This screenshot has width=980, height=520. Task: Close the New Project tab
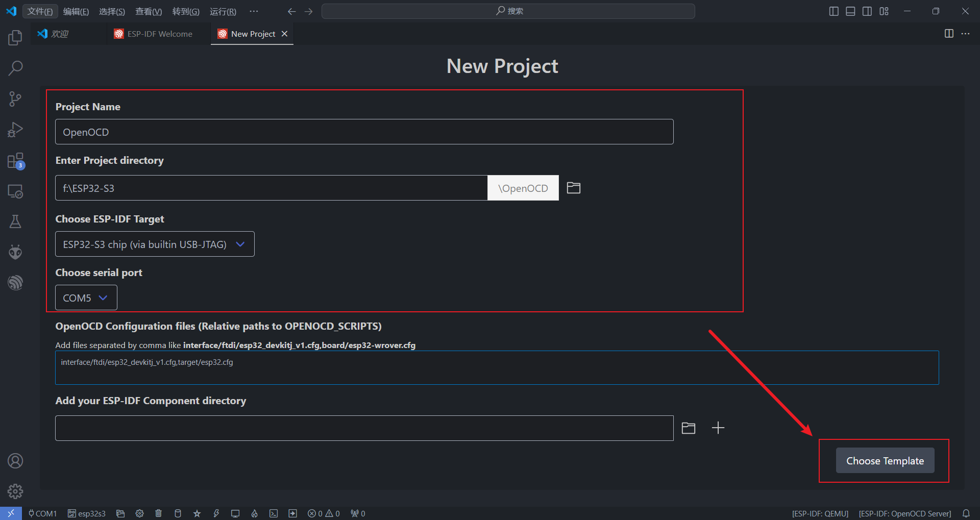click(x=285, y=34)
